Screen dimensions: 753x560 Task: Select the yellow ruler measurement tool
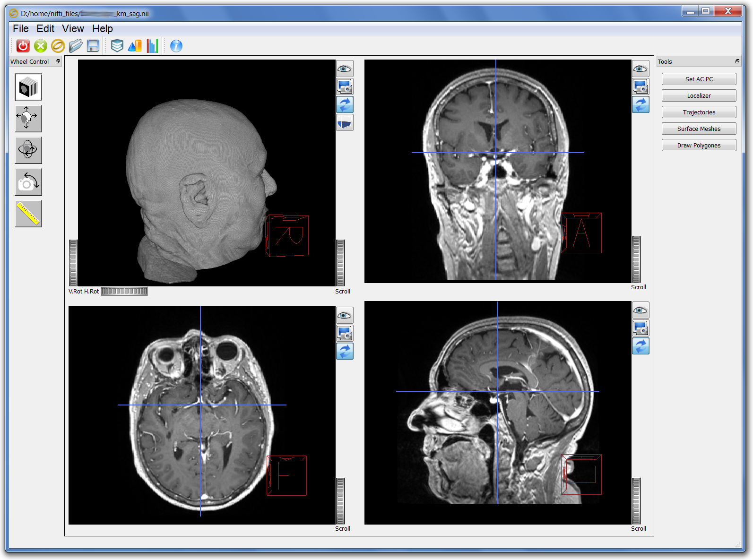point(28,214)
